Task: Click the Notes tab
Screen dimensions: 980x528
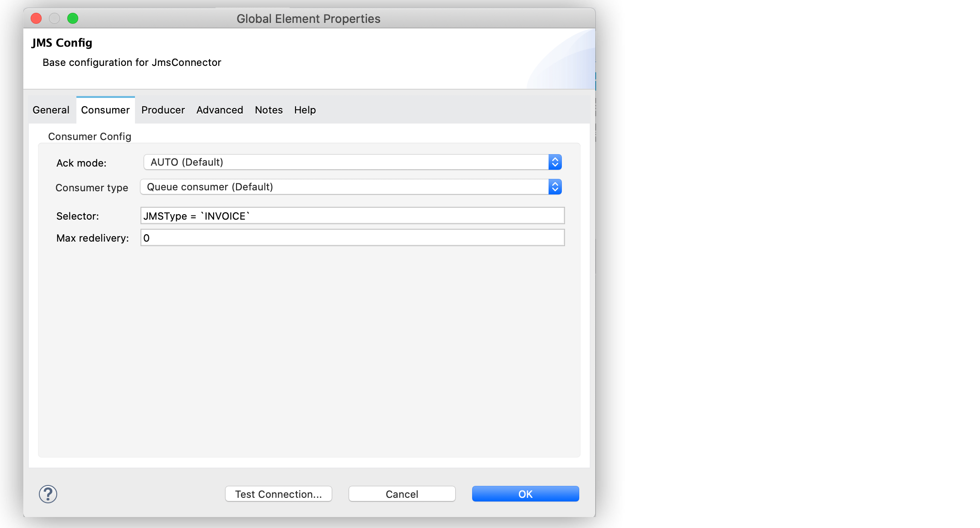Action: tap(269, 110)
